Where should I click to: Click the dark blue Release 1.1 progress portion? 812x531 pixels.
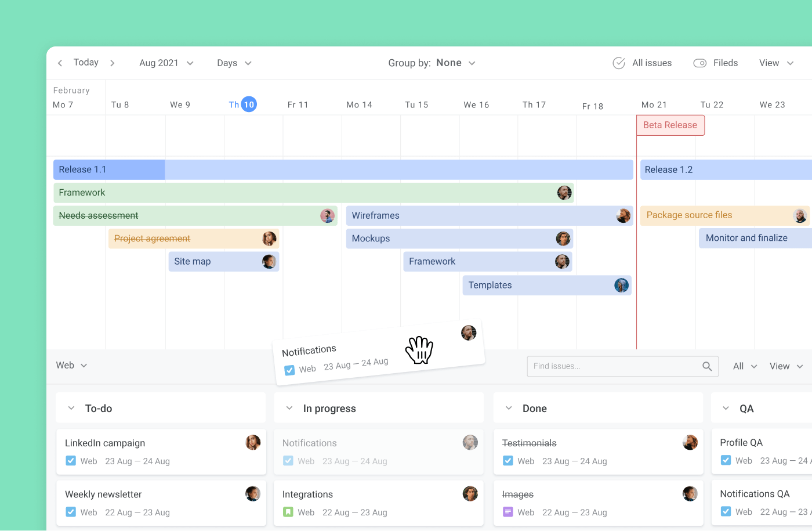point(109,170)
